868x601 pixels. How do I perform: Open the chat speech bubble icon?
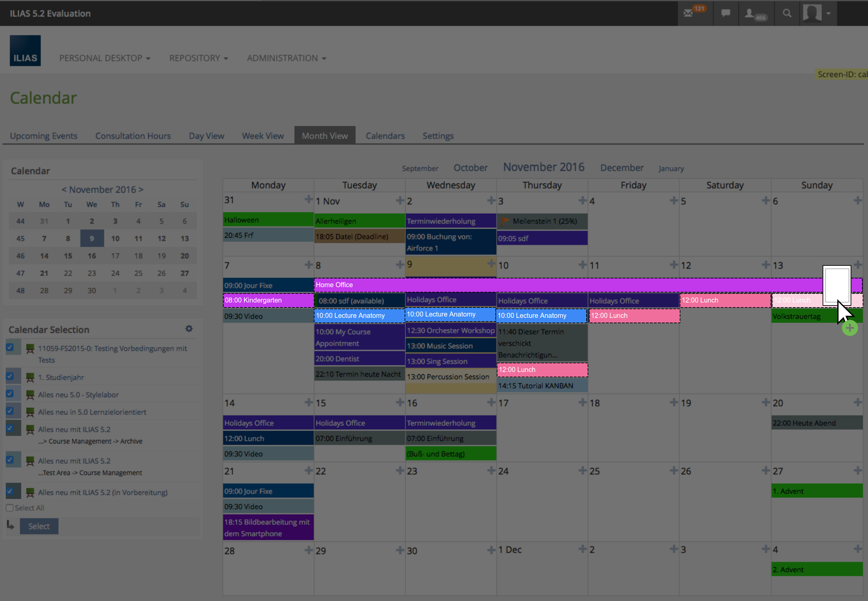(x=725, y=14)
